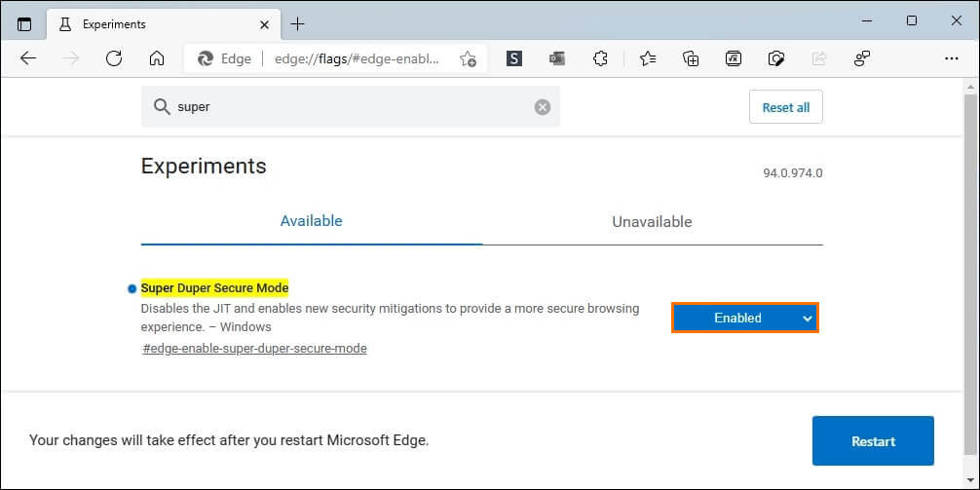
Task: Refresh the page
Action: pos(114,58)
